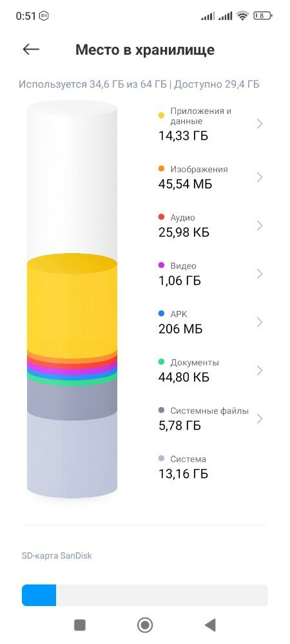The height and width of the screenshot is (644, 290).
Task: Tap the square recent apps button
Action: [x=80, y=625]
